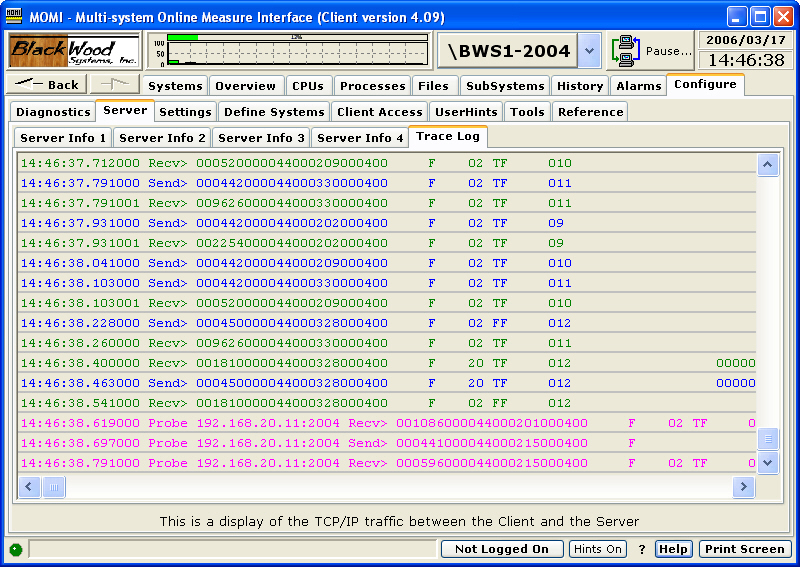Open the Alarms tab

click(638, 86)
